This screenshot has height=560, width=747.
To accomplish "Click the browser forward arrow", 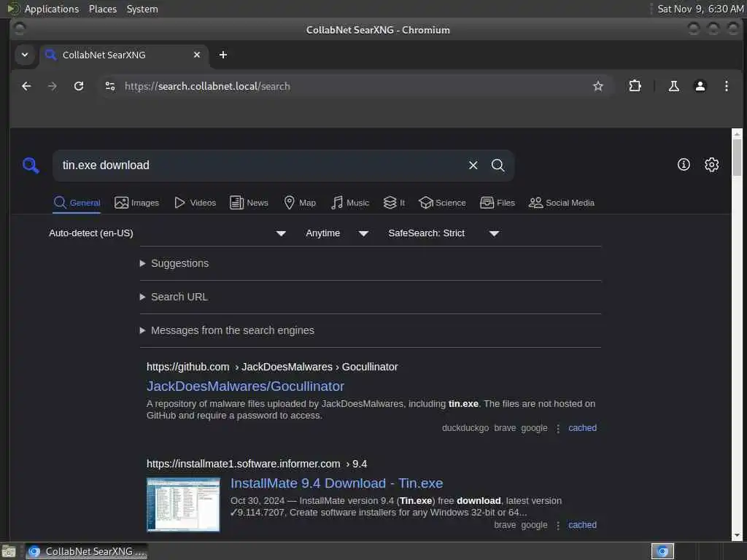I will pos(53,86).
